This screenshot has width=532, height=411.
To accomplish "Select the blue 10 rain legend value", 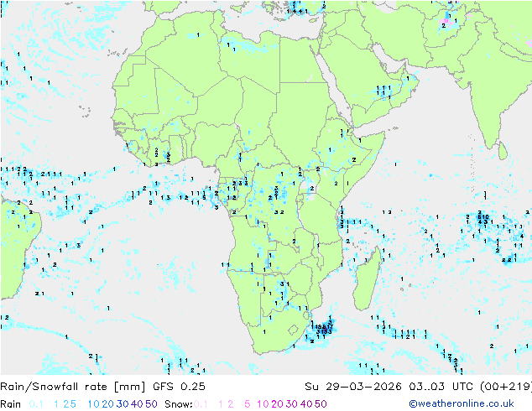I will pos(94,404).
